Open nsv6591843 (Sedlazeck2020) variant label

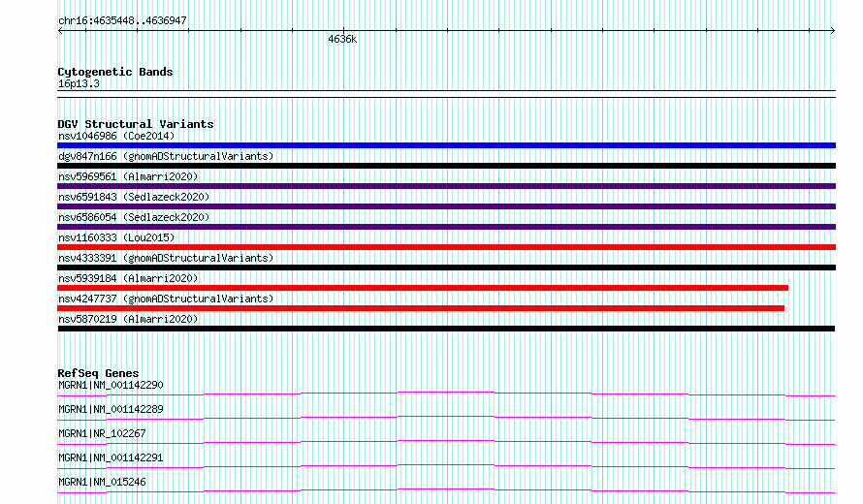tap(134, 197)
